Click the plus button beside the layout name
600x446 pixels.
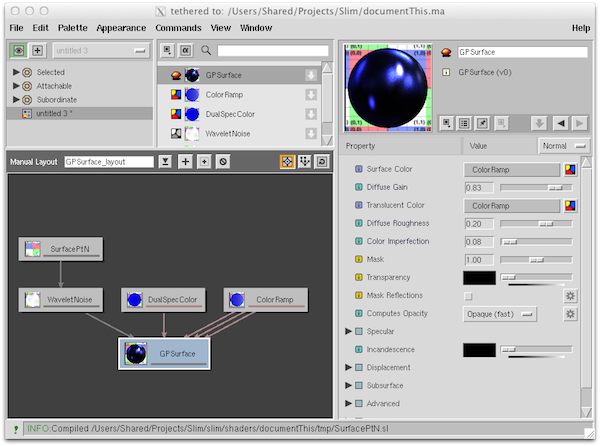tap(185, 161)
